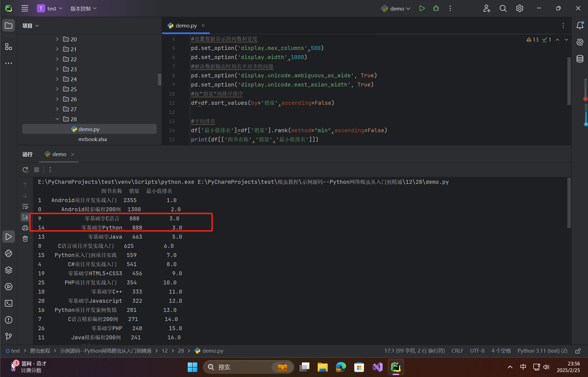Toggle scroll to end in console

[x=25, y=217]
